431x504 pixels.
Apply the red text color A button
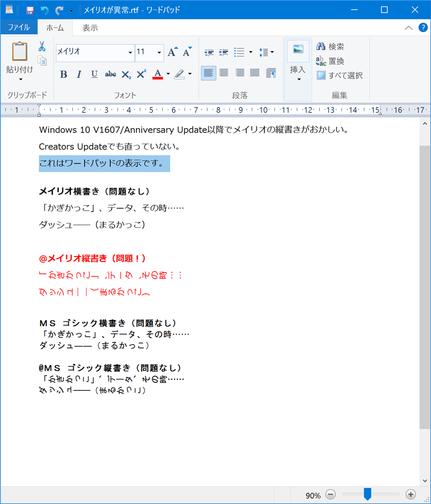pos(157,74)
